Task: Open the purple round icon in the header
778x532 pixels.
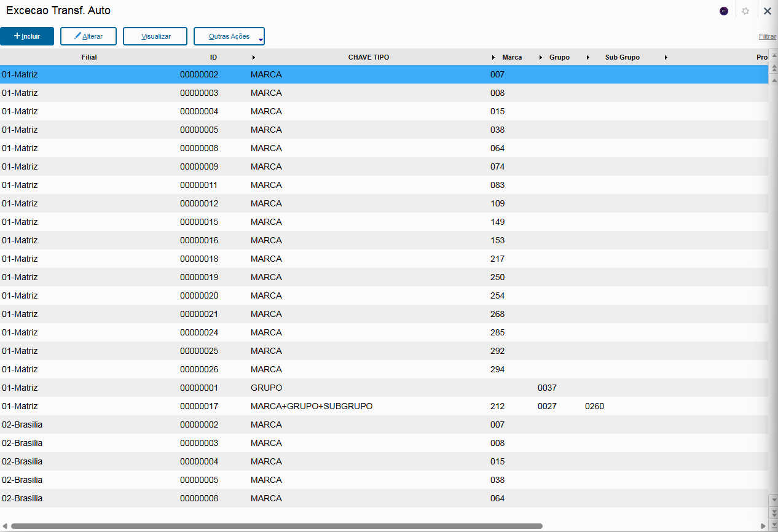Action: click(x=724, y=11)
